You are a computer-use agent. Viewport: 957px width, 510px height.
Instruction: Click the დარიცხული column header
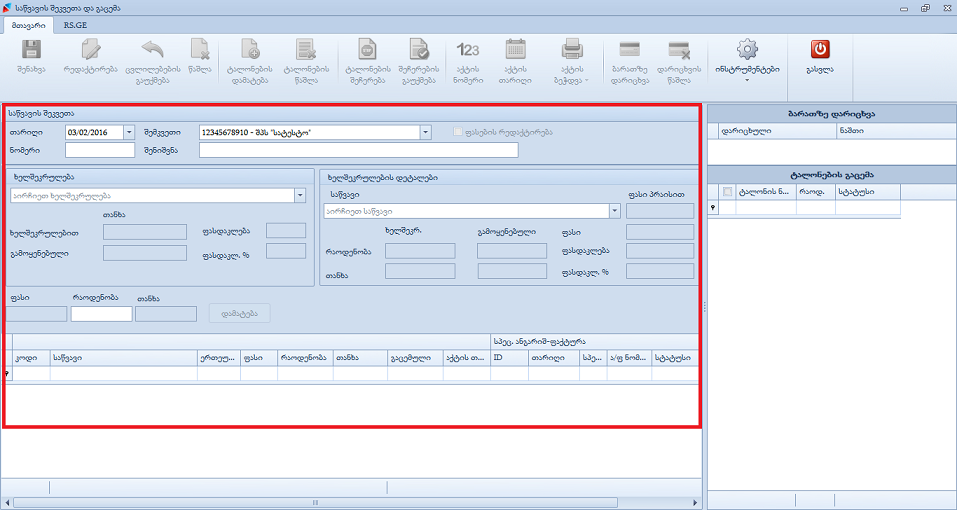[x=777, y=131]
